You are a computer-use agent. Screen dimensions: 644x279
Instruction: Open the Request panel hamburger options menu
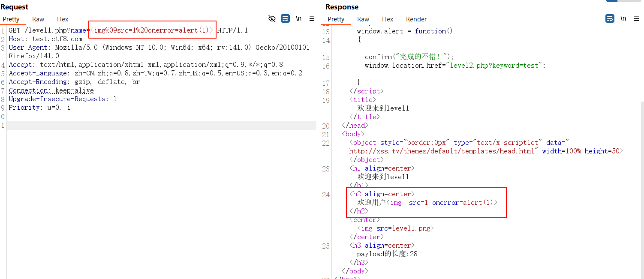coord(312,18)
